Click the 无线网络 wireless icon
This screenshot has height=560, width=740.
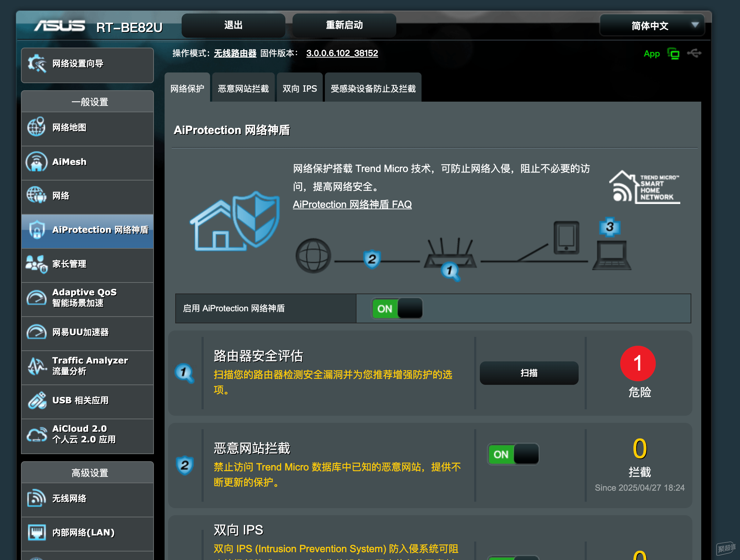[36, 498]
